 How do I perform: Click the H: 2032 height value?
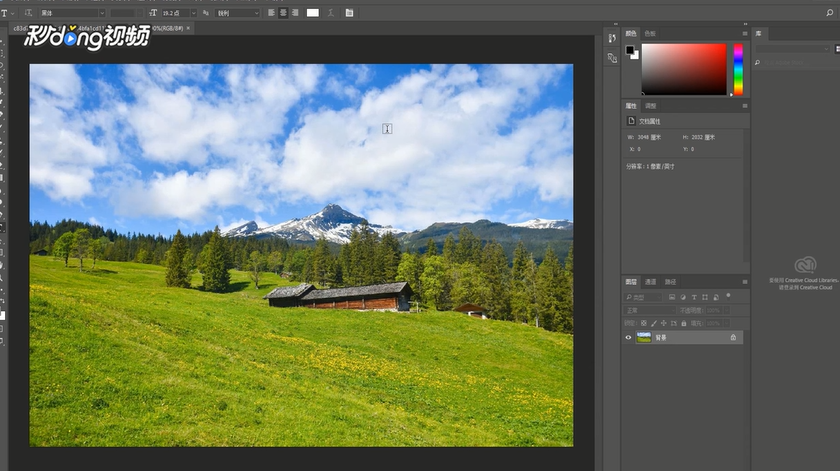click(703, 137)
